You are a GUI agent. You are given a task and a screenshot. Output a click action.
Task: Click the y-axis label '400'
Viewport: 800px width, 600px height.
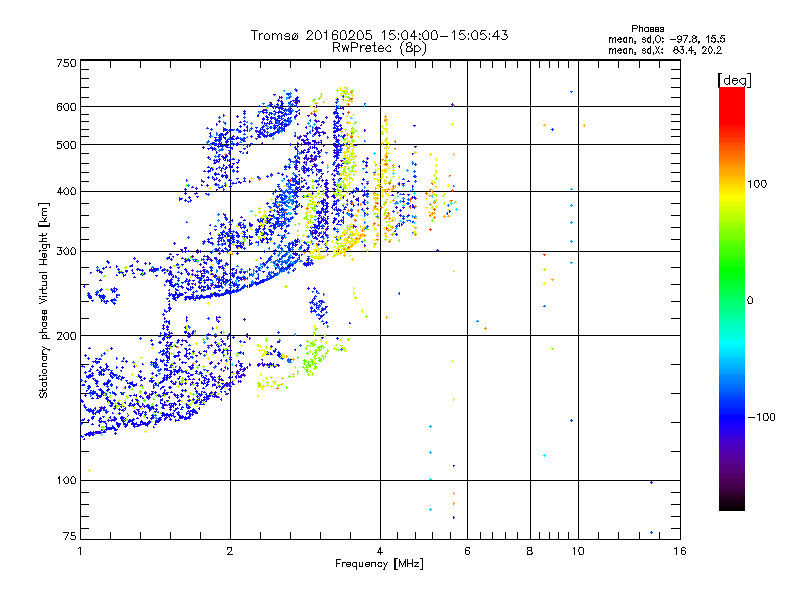66,192
